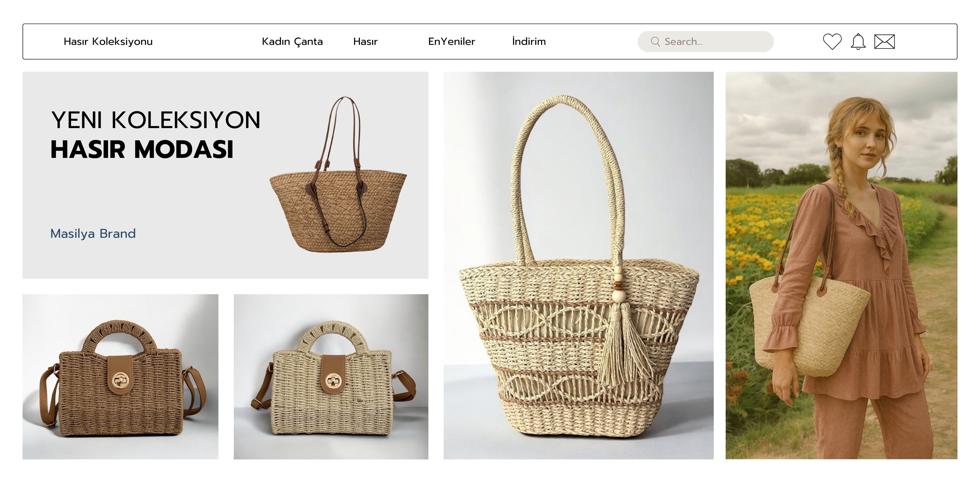Click the HASIR MODASI banner title
The image size is (980, 490).
tap(142, 149)
